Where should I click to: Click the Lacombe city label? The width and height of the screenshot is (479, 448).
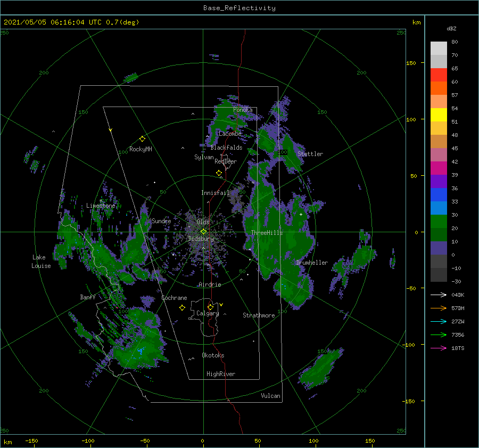230,134
